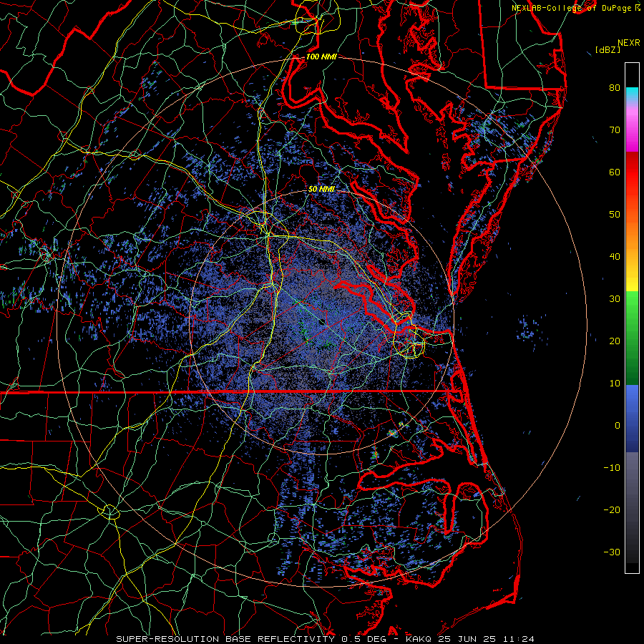Click the -30 value on dBZ scale
The image size is (644, 644).
point(612,552)
